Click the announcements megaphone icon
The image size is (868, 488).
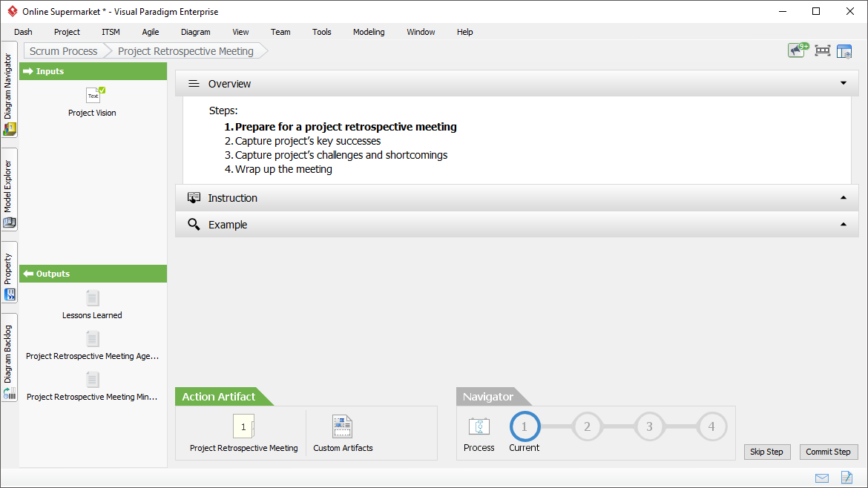coord(798,50)
